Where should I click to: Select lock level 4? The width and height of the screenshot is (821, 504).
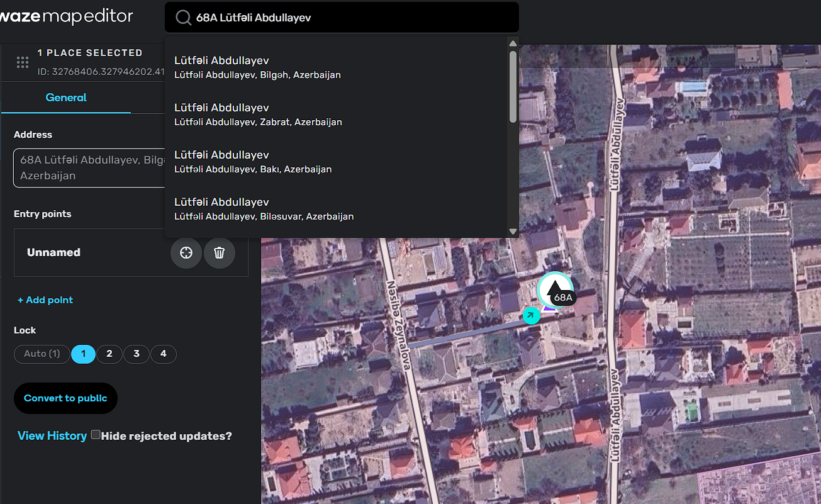163,354
